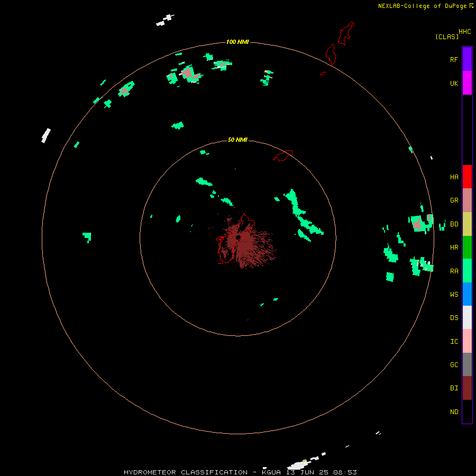
Task: Click the blue WS legend swatch
Action: point(467,294)
